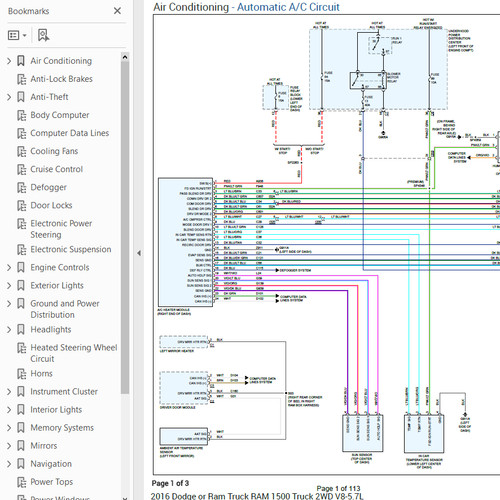Click the Navigation bookmark ribbon icon
Image resolution: width=500 pixels, height=500 pixels.
pos(21,464)
